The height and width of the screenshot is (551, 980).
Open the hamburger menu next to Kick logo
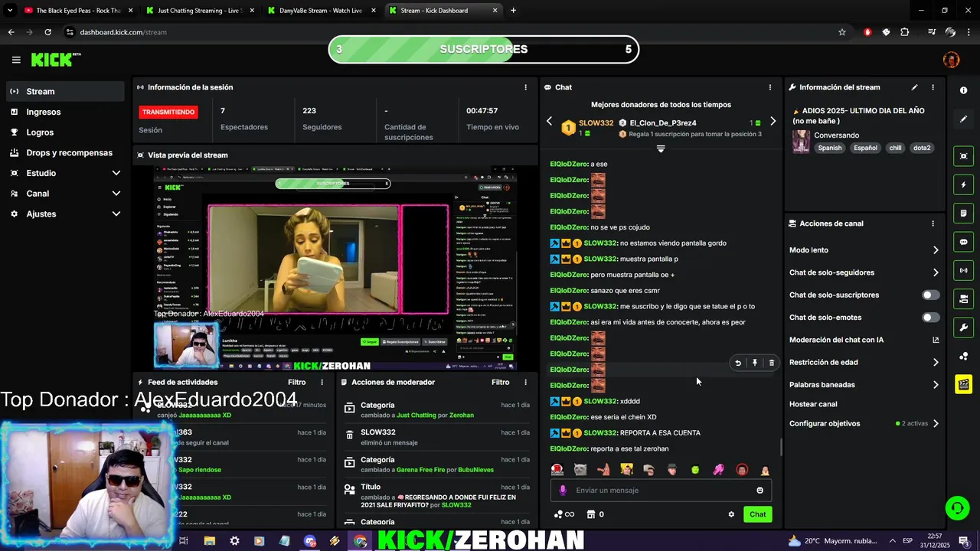[16, 60]
